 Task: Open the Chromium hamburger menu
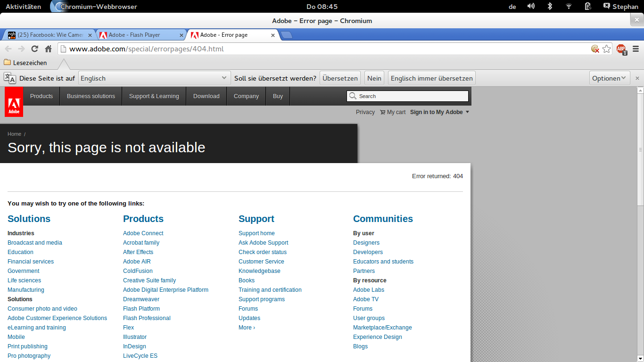636,49
